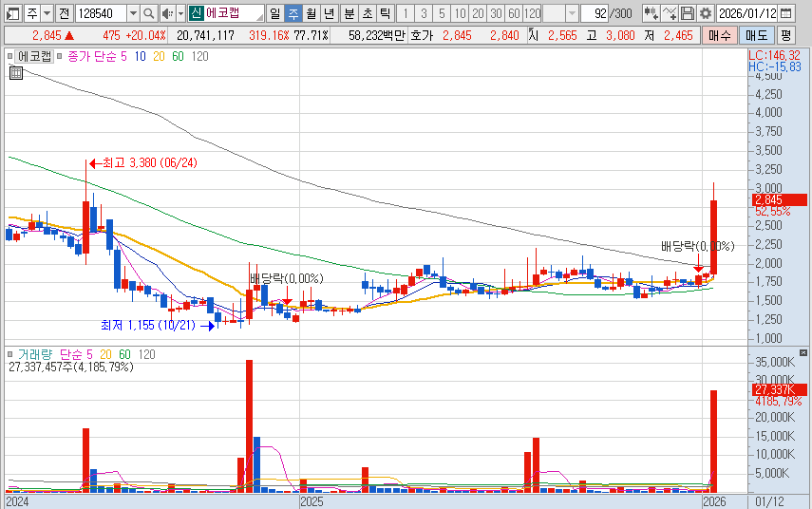This screenshot has height=509, width=812.
Task: Open stock search magnifier icon
Action: pyautogui.click(x=148, y=13)
